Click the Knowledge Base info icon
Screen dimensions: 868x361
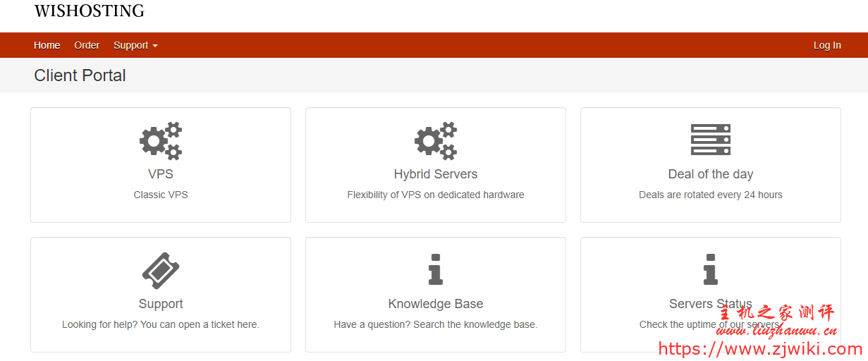pos(436,269)
